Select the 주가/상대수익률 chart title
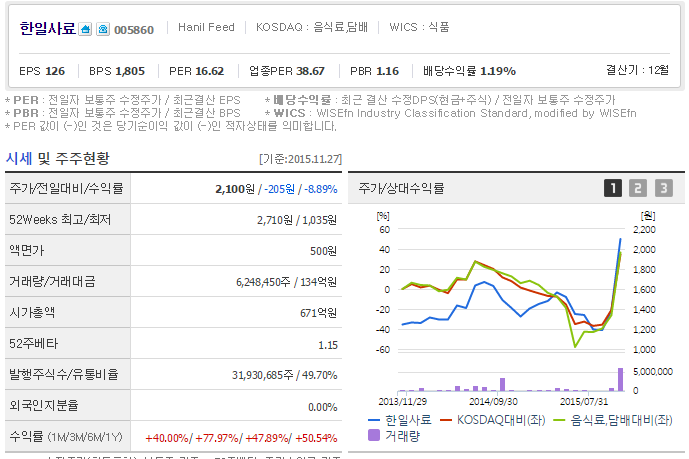The image size is (689, 459). coord(401,188)
